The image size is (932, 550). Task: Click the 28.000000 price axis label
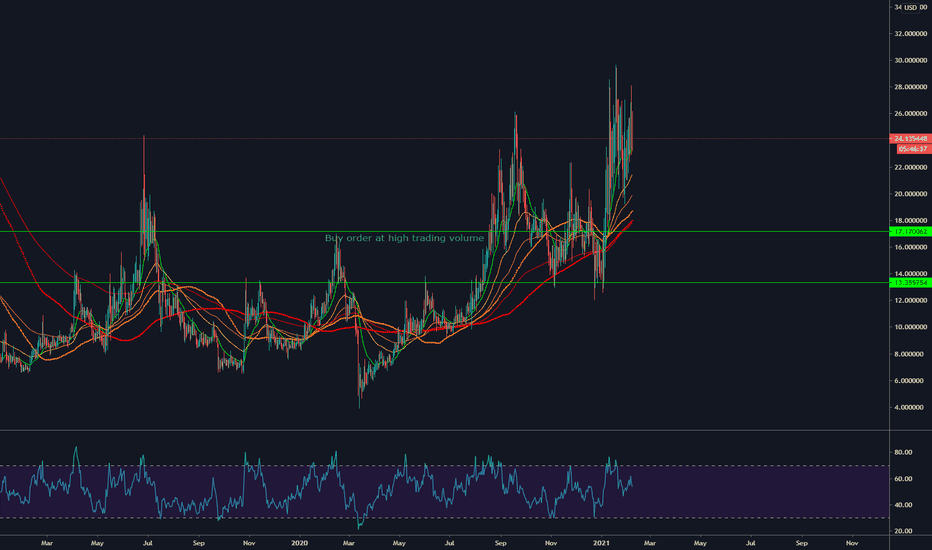(x=911, y=87)
